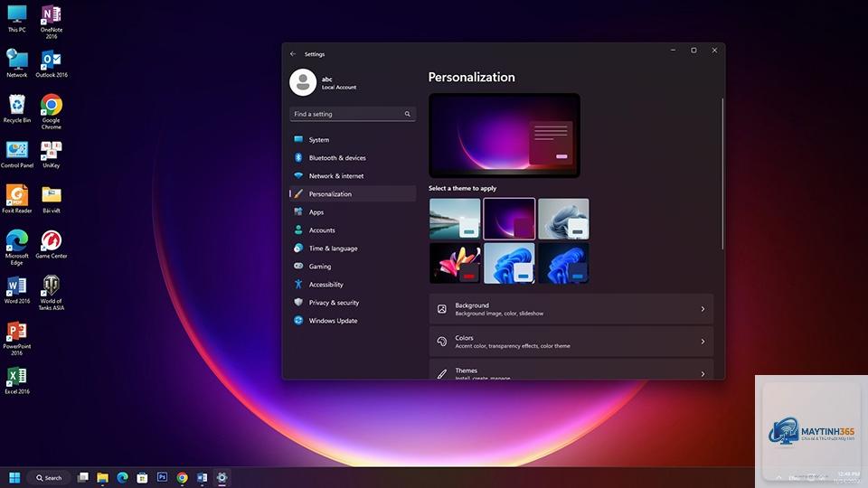Go back in Settings window
This screenshot has width=868, height=488.
[293, 53]
